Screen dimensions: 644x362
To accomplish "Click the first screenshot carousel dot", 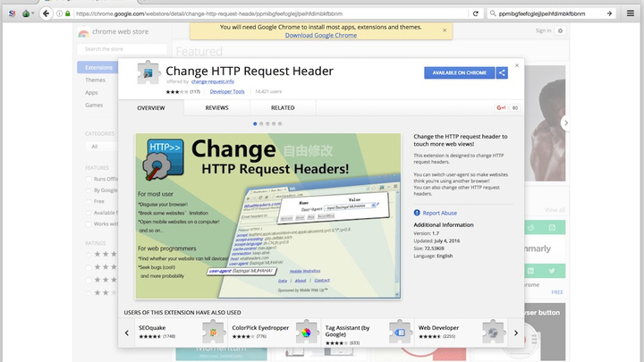I will click(255, 123).
